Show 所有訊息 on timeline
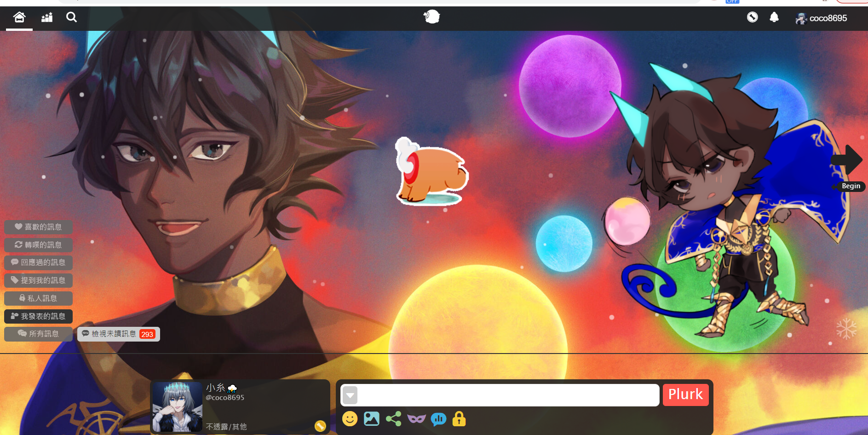 click(x=38, y=334)
